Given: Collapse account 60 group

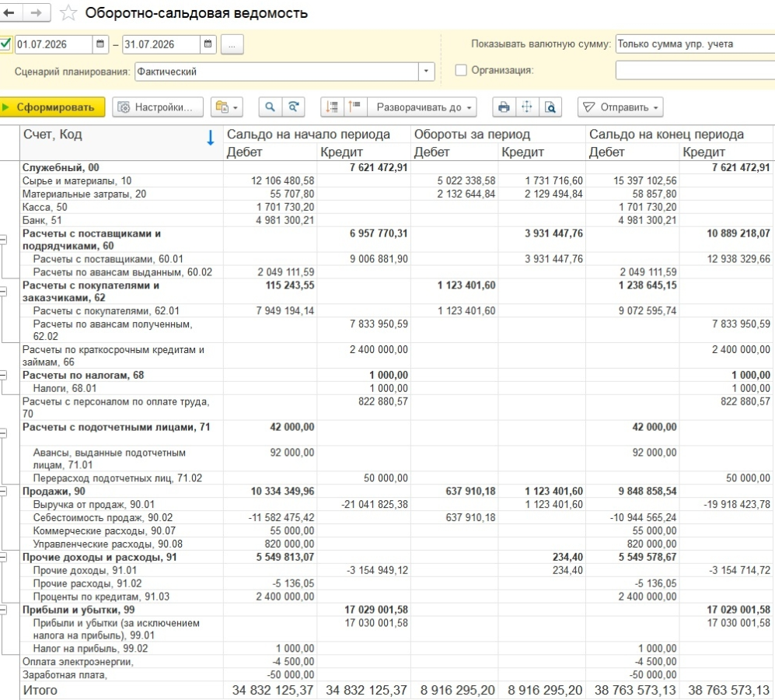Looking at the screenshot, I should pyautogui.click(x=3, y=240).
